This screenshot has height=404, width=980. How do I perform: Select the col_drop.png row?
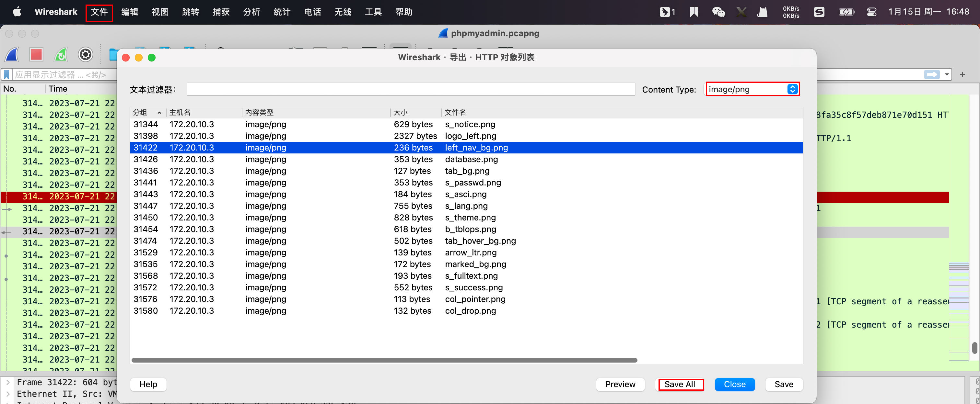pyautogui.click(x=466, y=311)
